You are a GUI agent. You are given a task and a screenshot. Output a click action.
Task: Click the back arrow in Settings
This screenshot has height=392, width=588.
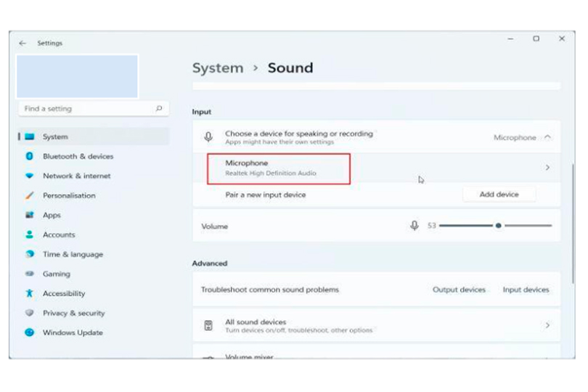click(x=23, y=44)
